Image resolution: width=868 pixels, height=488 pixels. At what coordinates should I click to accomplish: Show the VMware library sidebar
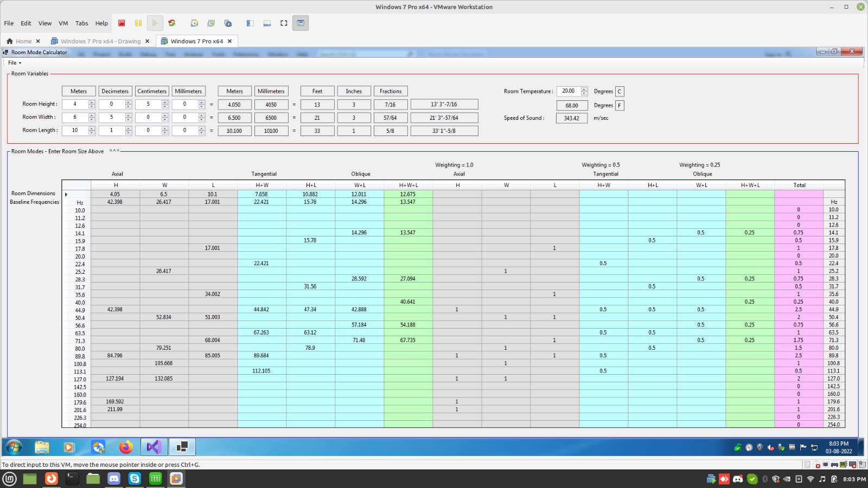(x=250, y=23)
